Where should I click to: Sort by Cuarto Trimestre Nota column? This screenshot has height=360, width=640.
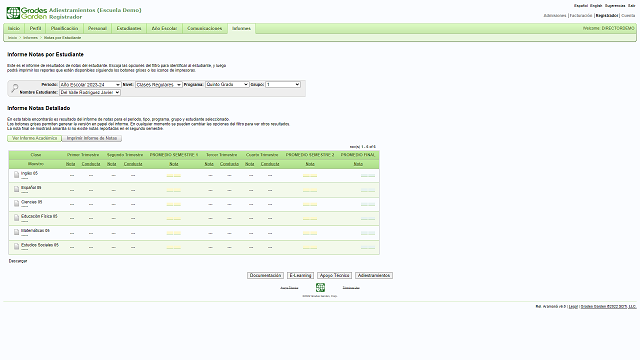250,164
